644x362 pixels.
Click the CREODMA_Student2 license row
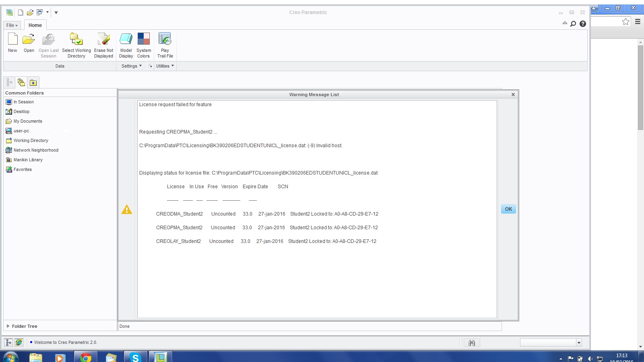[x=267, y=214]
